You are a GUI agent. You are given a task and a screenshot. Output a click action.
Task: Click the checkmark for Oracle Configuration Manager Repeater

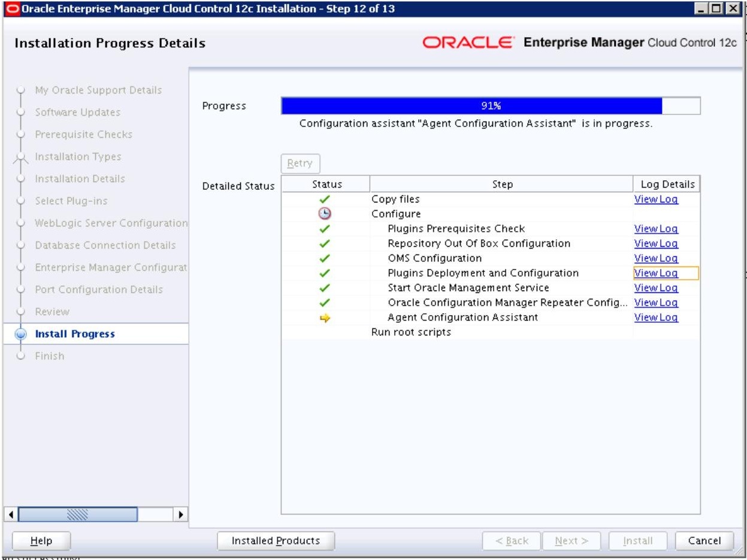pyautogui.click(x=326, y=303)
